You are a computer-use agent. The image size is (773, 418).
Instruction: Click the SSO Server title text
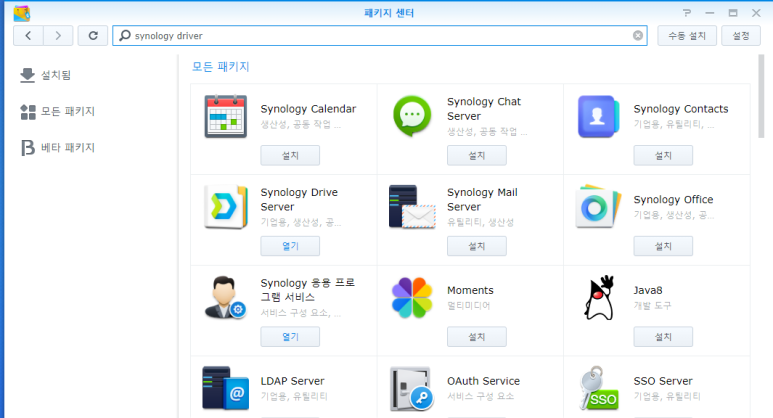(x=663, y=381)
